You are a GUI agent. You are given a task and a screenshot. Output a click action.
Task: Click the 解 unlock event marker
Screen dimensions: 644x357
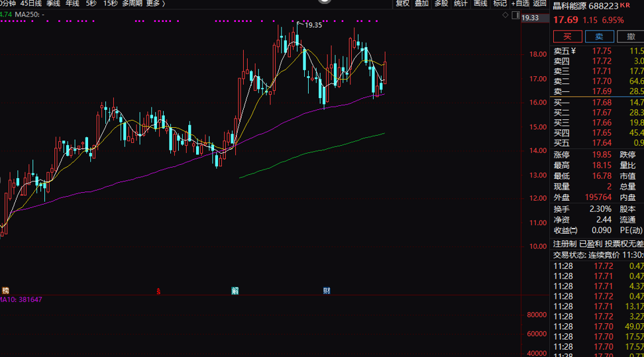point(235,291)
